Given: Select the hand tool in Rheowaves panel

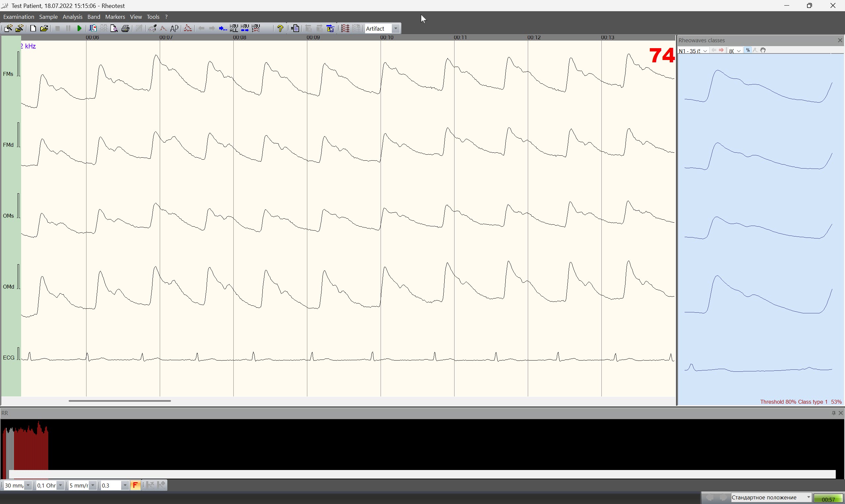Looking at the screenshot, I should (x=763, y=50).
